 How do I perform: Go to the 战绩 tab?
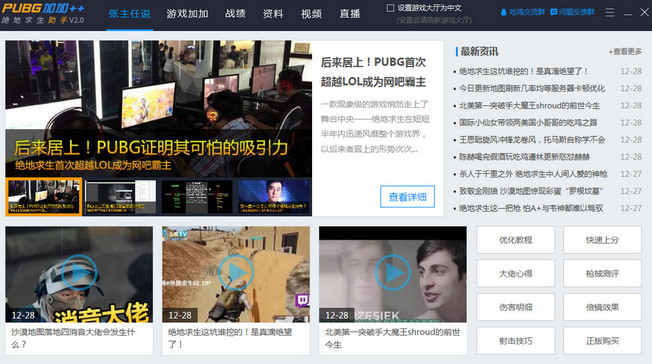click(x=235, y=14)
